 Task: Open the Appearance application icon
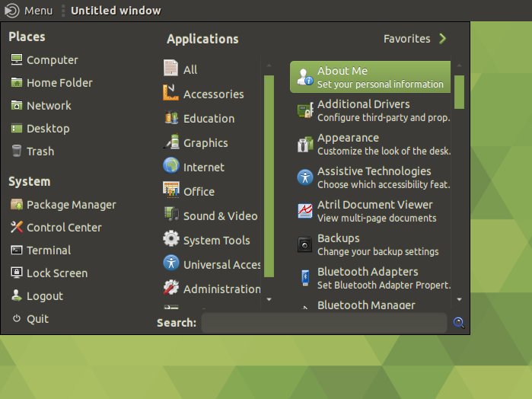tap(304, 144)
